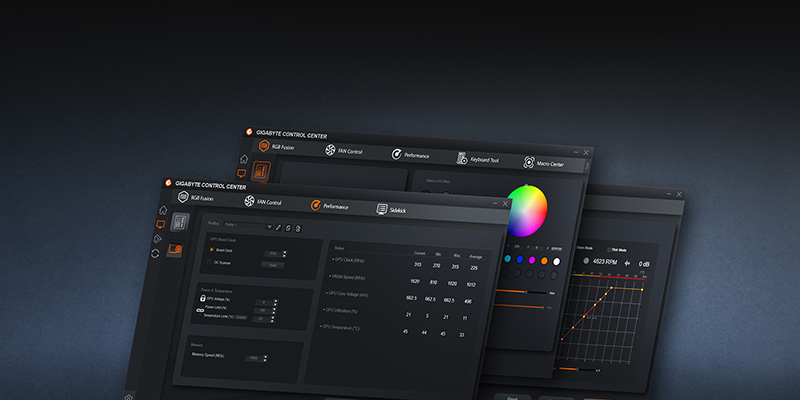Click the upper orange slider in RGB window
Viewport: 800px width, 400px height.
[x=521, y=292]
